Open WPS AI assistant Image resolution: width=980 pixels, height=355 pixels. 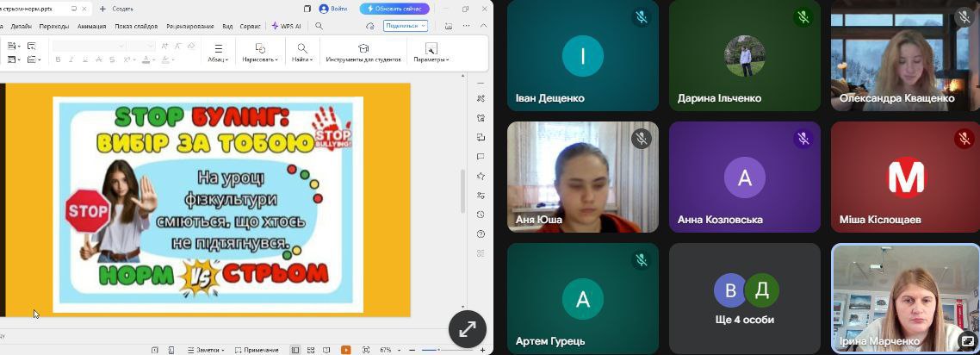point(286,26)
